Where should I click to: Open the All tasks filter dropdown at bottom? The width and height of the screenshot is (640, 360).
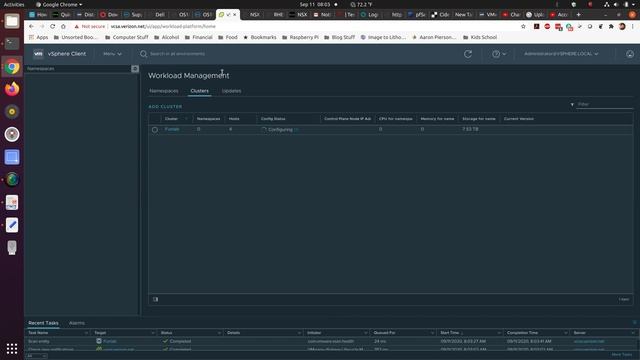pyautogui.click(x=36, y=356)
